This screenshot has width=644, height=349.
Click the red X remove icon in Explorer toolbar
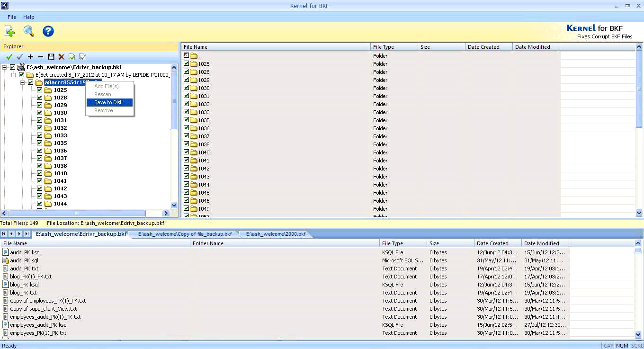pyautogui.click(x=61, y=57)
